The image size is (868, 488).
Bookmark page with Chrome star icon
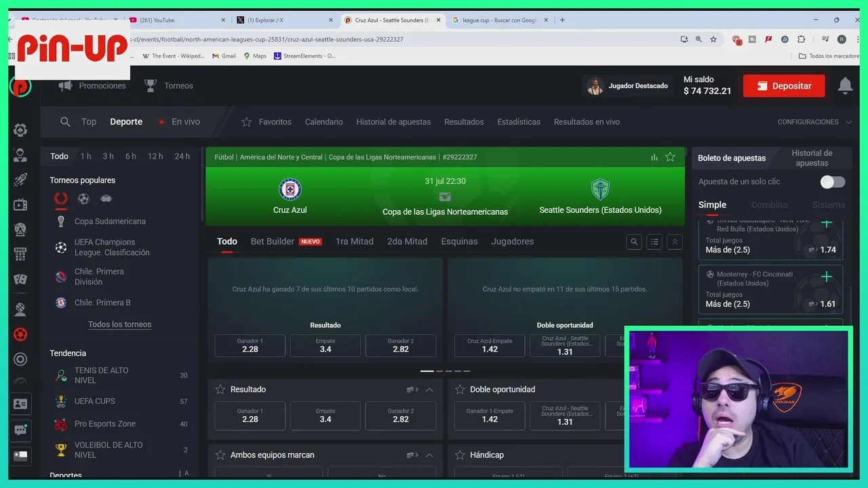(713, 39)
